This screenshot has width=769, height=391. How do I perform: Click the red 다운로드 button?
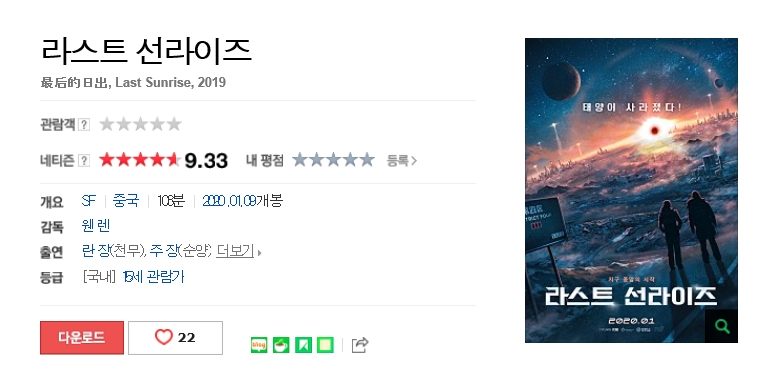click(x=82, y=338)
